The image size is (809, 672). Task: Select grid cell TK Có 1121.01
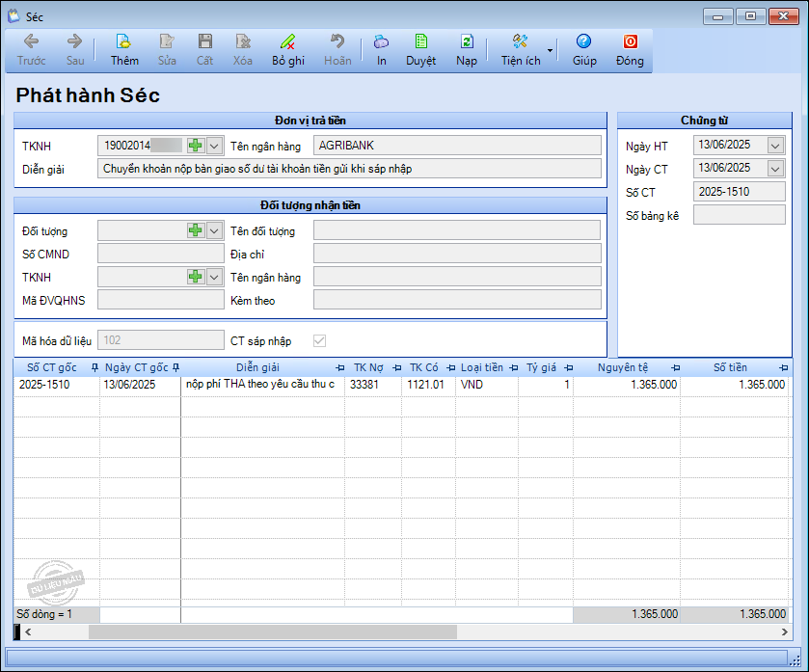click(428, 385)
